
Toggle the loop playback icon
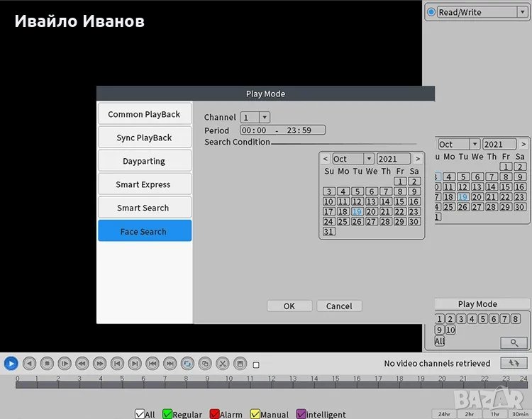pyautogui.click(x=187, y=363)
